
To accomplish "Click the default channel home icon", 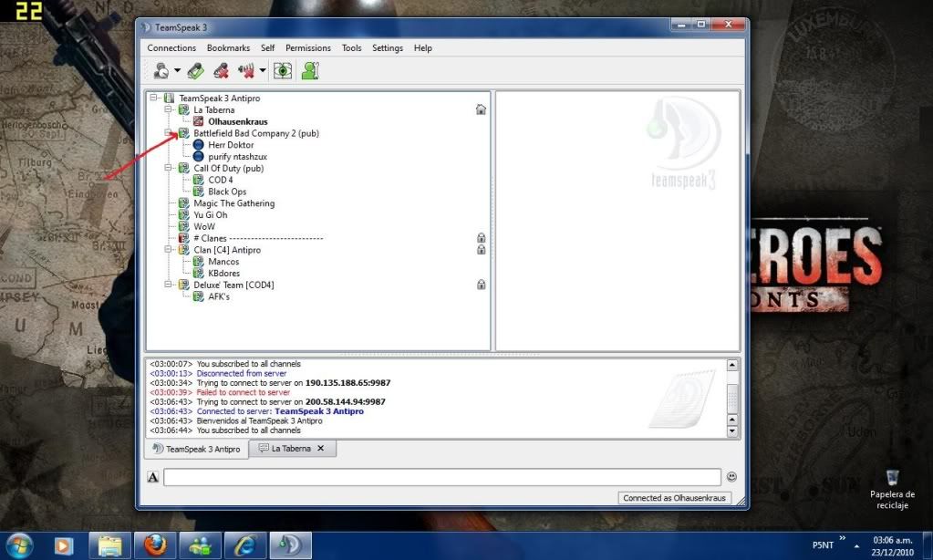I will pyautogui.click(x=481, y=109).
